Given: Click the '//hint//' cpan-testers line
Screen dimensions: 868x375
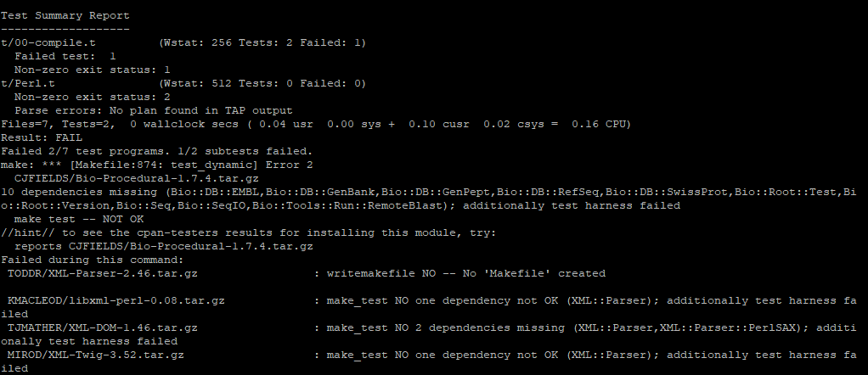Looking at the screenshot, I should (x=249, y=232).
